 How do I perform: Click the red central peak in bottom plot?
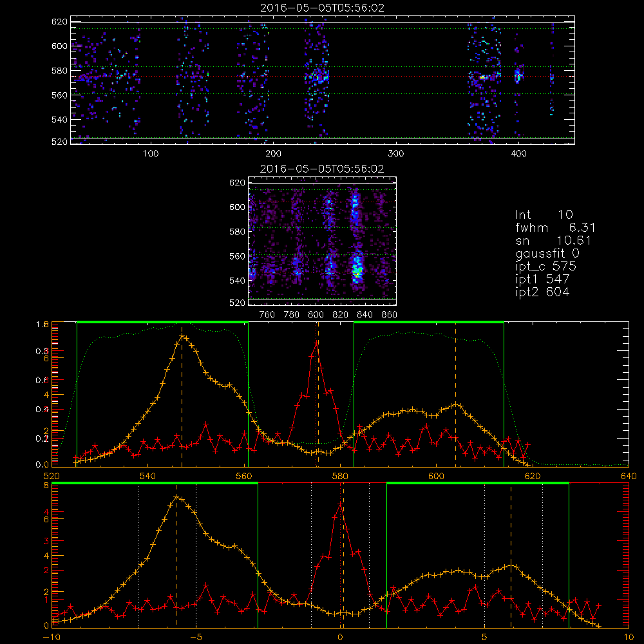(340, 504)
